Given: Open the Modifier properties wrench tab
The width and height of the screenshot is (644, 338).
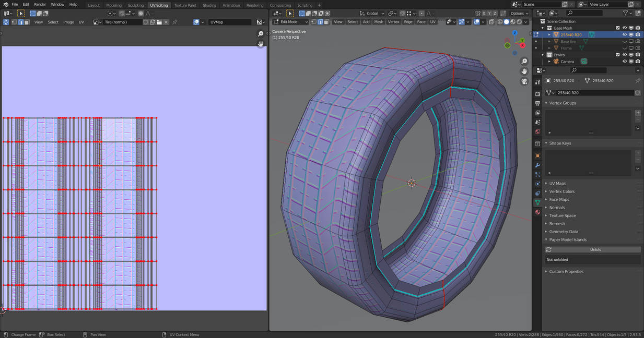Looking at the screenshot, I should point(537,165).
